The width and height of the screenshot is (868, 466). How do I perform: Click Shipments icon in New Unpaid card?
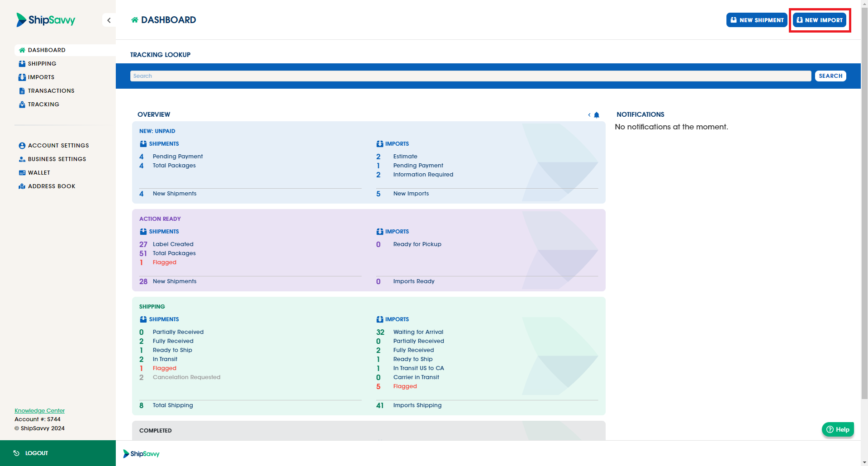pyautogui.click(x=143, y=144)
